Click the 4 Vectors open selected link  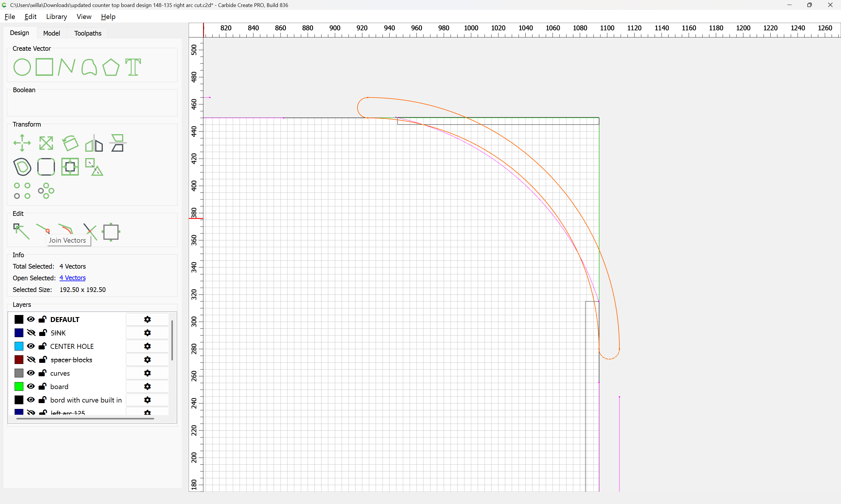[72, 278]
